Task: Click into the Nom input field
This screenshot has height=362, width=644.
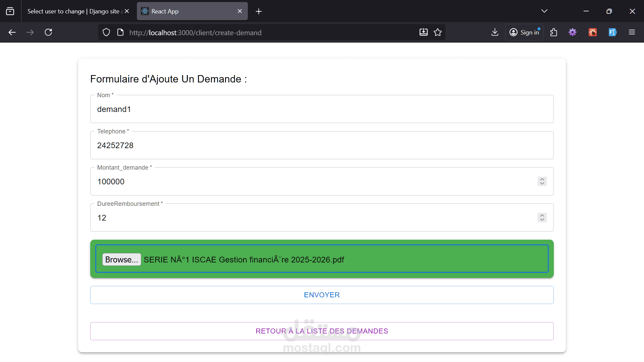Action: tap(322, 109)
